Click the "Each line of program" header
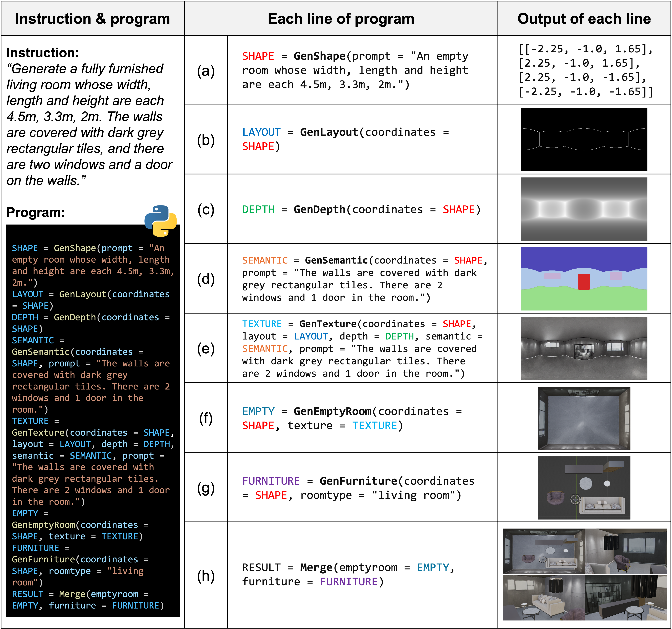 [341, 19]
